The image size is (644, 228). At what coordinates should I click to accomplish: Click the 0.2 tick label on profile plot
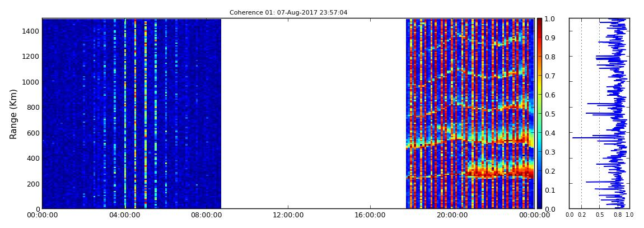pyautogui.click(x=581, y=215)
